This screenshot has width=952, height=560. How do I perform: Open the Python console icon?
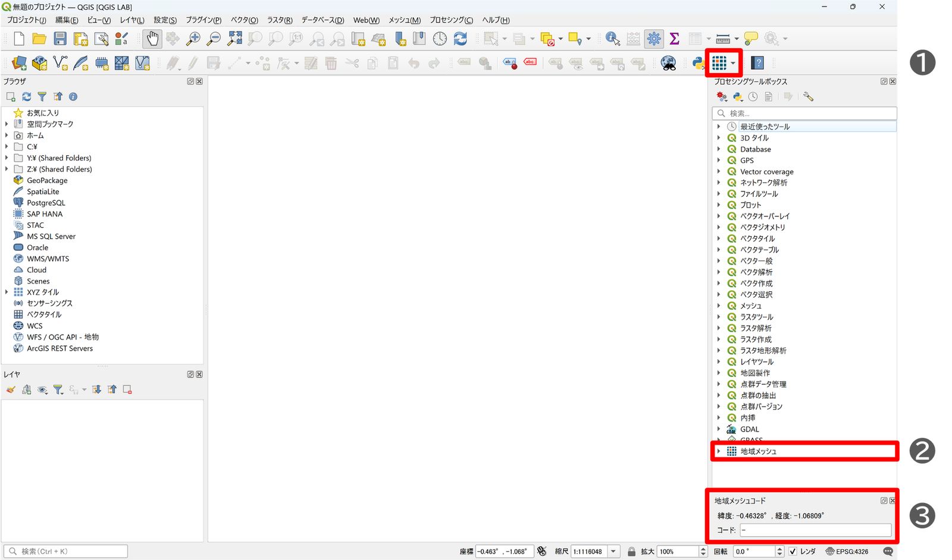tap(698, 63)
